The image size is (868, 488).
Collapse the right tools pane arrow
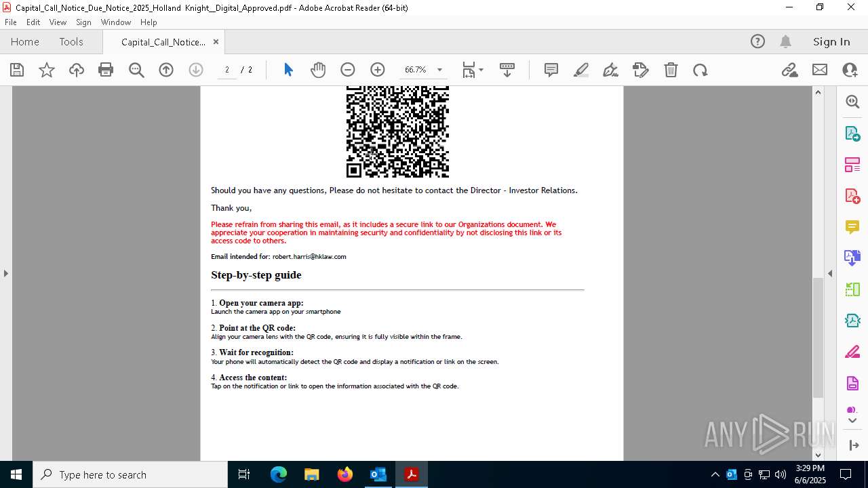[x=830, y=273]
